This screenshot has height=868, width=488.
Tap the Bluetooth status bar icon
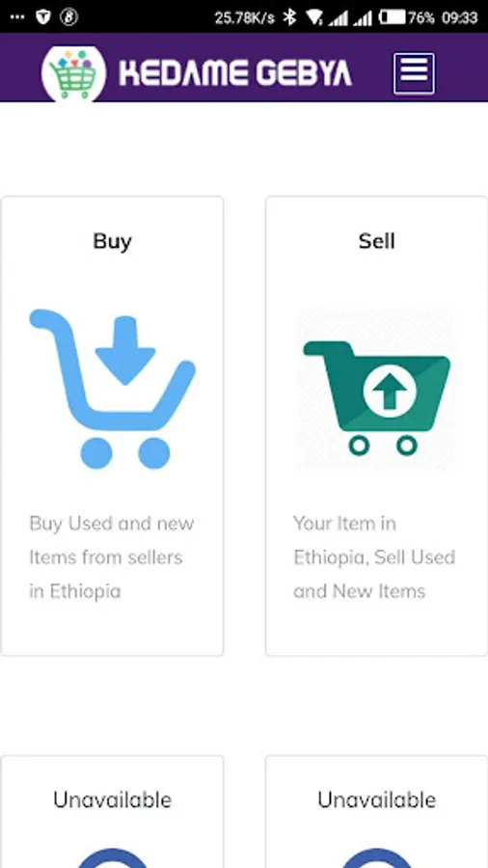[x=289, y=17]
